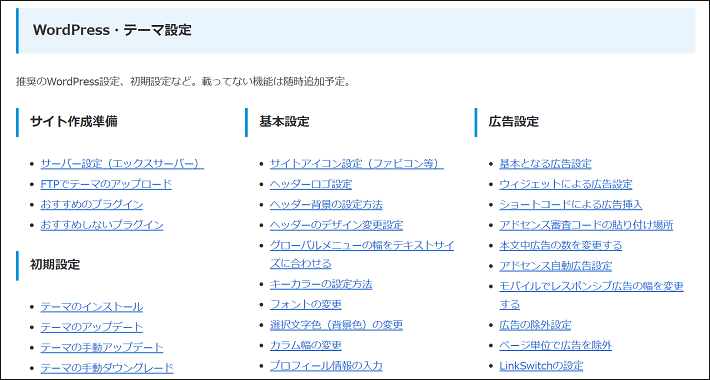Click LinkSwitchの設定 link

541,366
